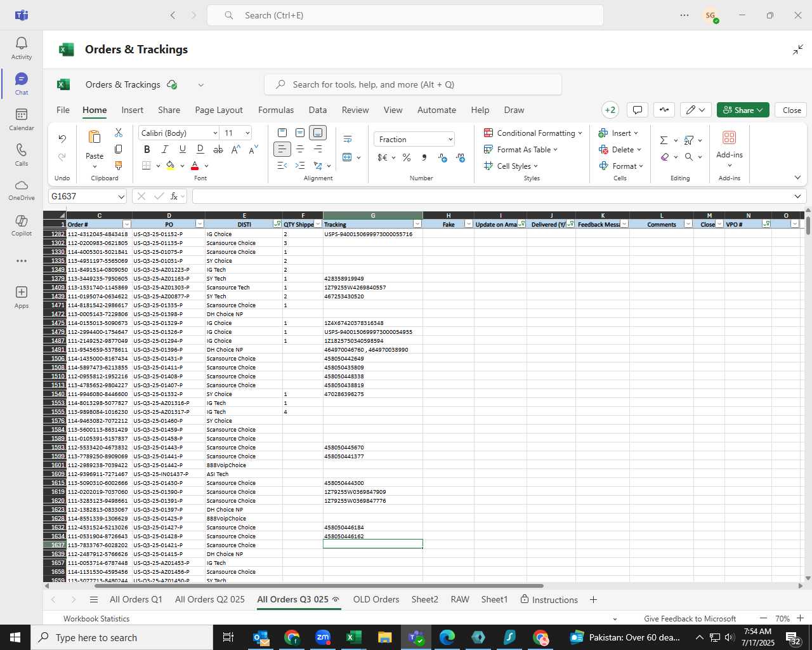Click the Undo arrow icon
The image size is (812, 650).
[62, 138]
